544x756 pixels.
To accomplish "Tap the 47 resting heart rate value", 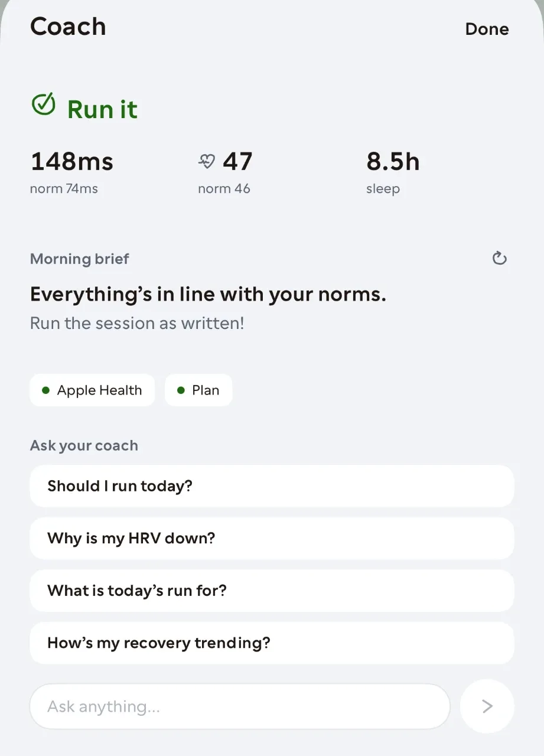I will [237, 161].
